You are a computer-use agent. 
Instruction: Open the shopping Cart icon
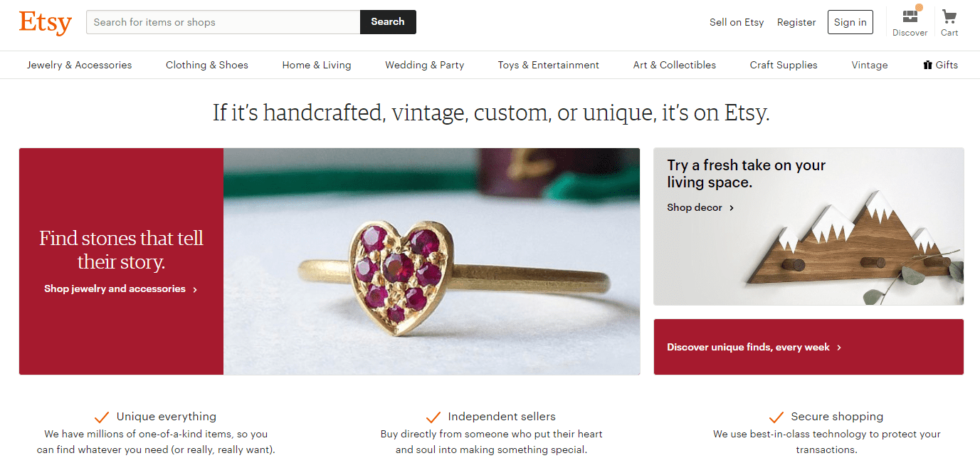pos(949,16)
